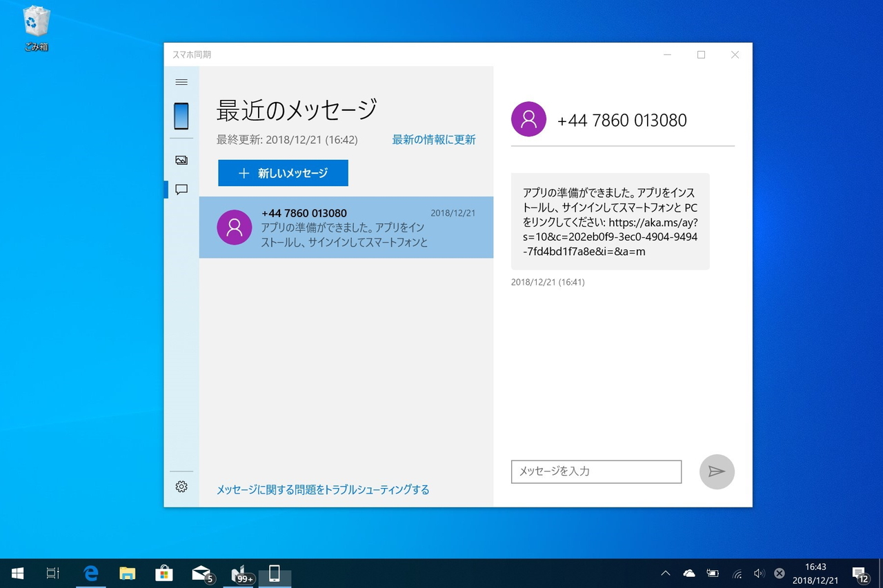Screen dimensions: 883x588
Task: Expand hidden icons in the system tray
Action: [x=665, y=573]
